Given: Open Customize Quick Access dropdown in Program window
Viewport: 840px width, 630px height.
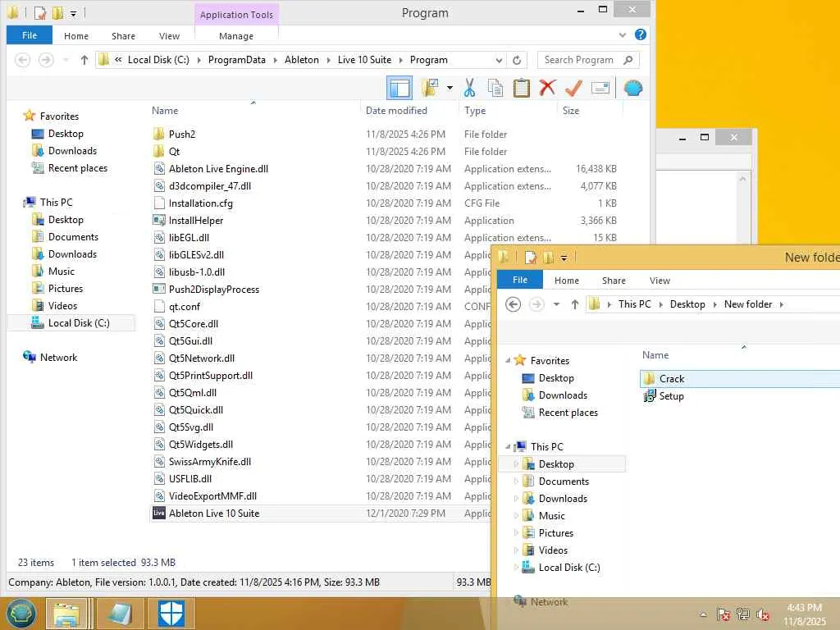Looking at the screenshot, I should coord(73,13).
